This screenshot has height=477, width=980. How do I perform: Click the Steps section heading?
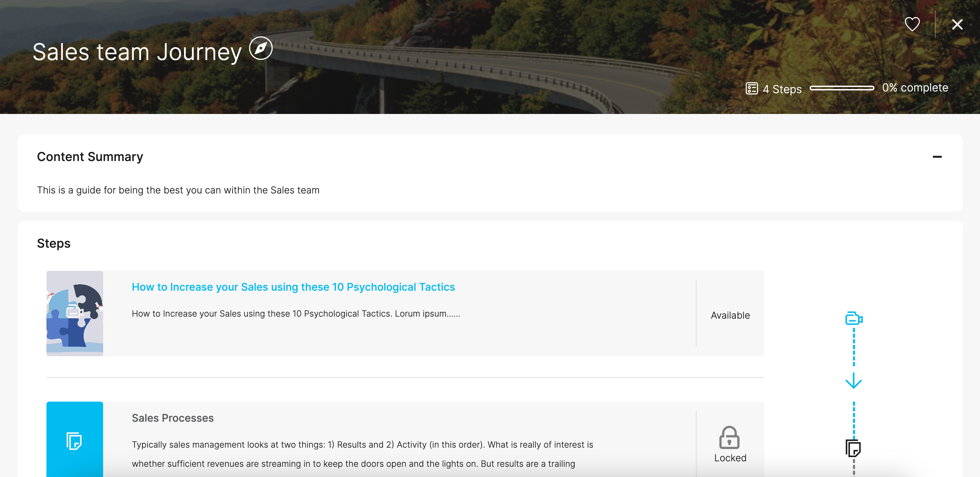(54, 243)
